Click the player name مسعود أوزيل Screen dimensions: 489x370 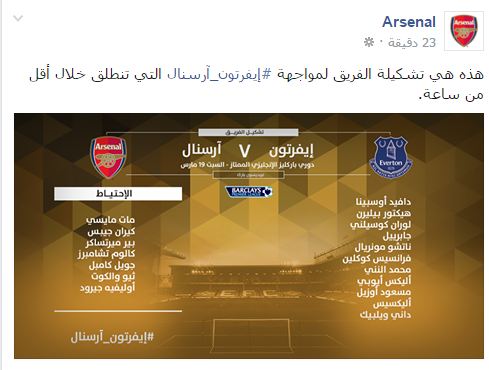click(384, 292)
